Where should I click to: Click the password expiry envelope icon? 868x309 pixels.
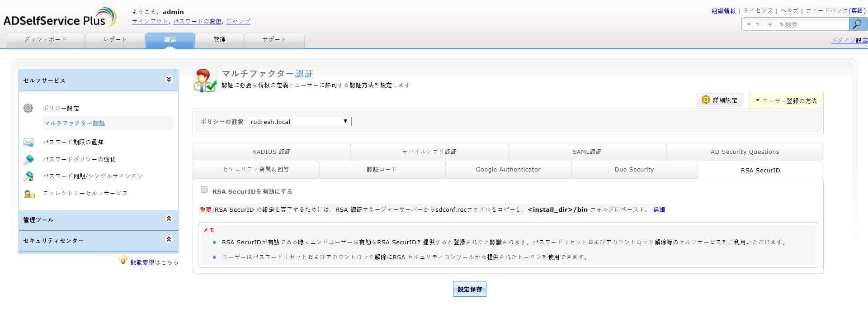pos(28,142)
